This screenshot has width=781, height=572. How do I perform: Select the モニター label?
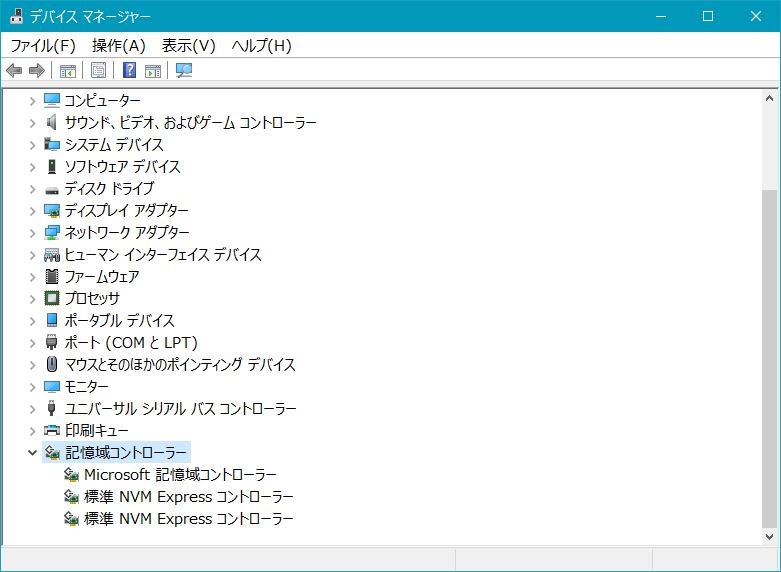[x=87, y=387]
